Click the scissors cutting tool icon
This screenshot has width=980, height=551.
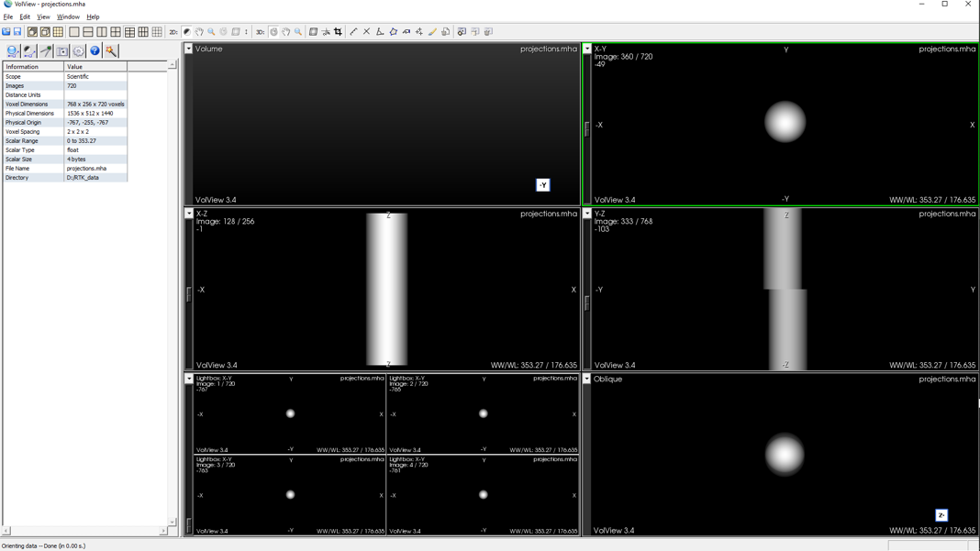click(x=326, y=32)
